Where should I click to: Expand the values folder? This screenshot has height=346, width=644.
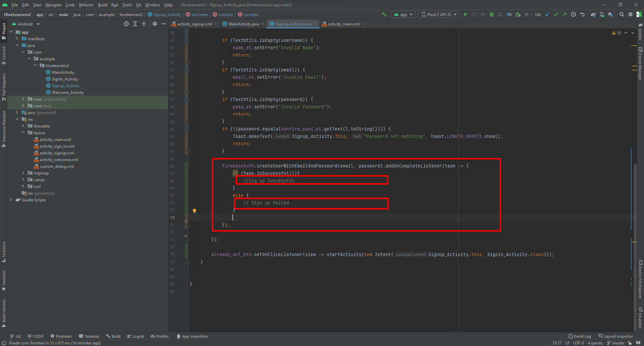click(x=24, y=180)
